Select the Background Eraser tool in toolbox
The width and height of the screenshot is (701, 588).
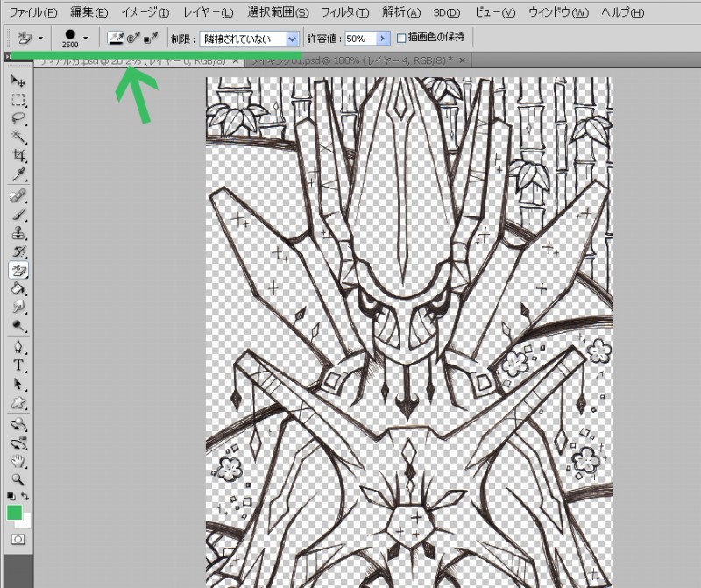(18, 270)
